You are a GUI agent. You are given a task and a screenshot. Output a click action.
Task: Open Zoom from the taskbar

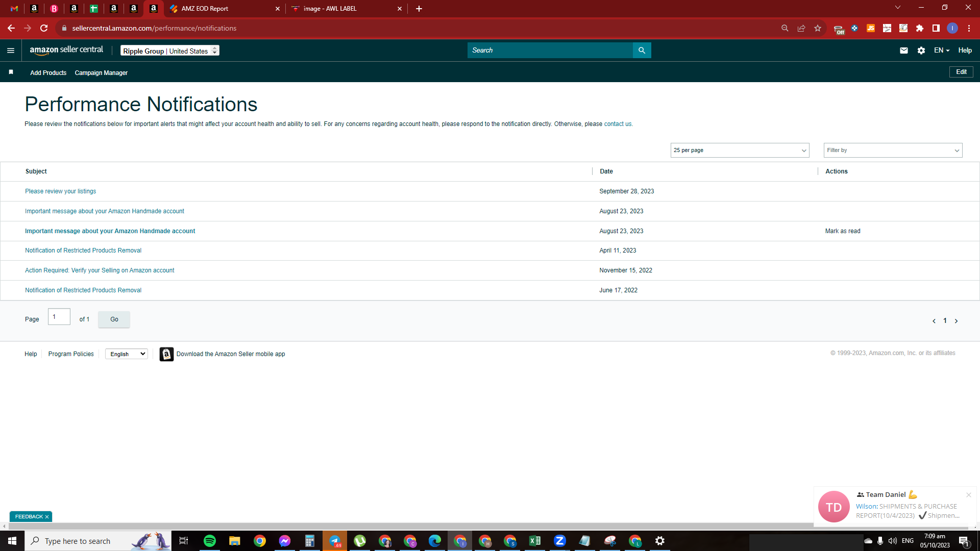560,541
